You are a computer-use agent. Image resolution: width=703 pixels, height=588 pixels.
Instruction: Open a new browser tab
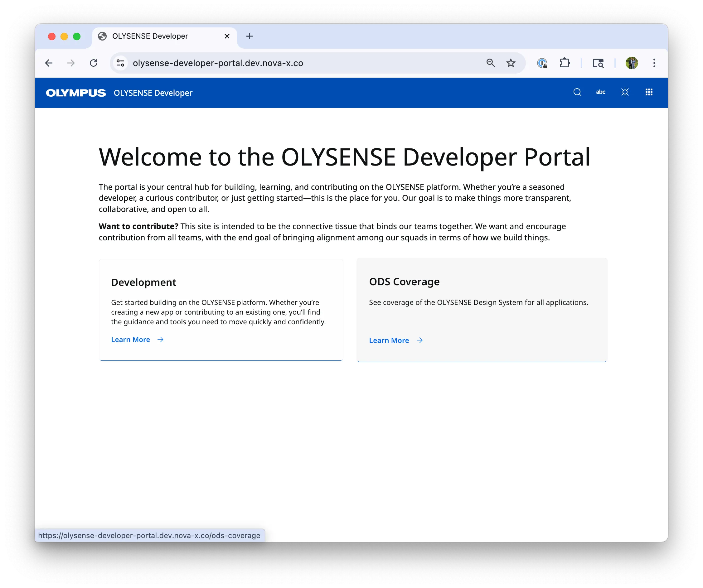[x=249, y=36]
